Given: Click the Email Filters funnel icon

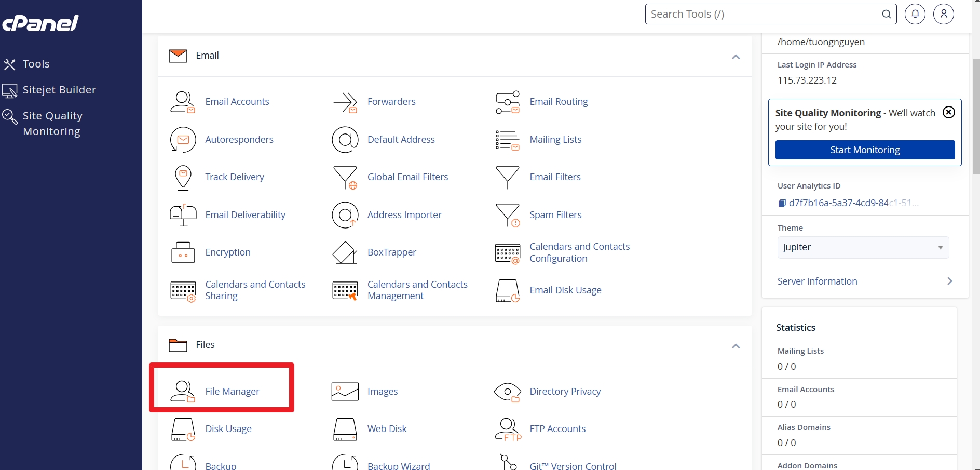Looking at the screenshot, I should [x=507, y=177].
